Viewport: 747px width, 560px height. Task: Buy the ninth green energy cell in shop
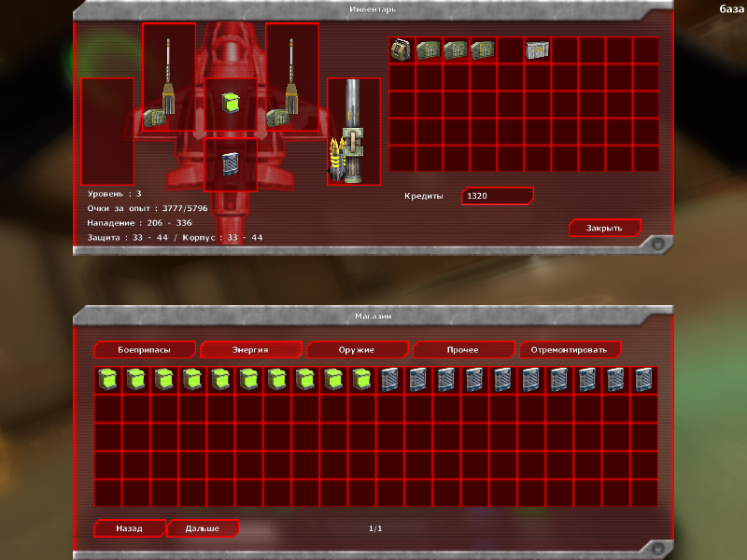click(333, 380)
